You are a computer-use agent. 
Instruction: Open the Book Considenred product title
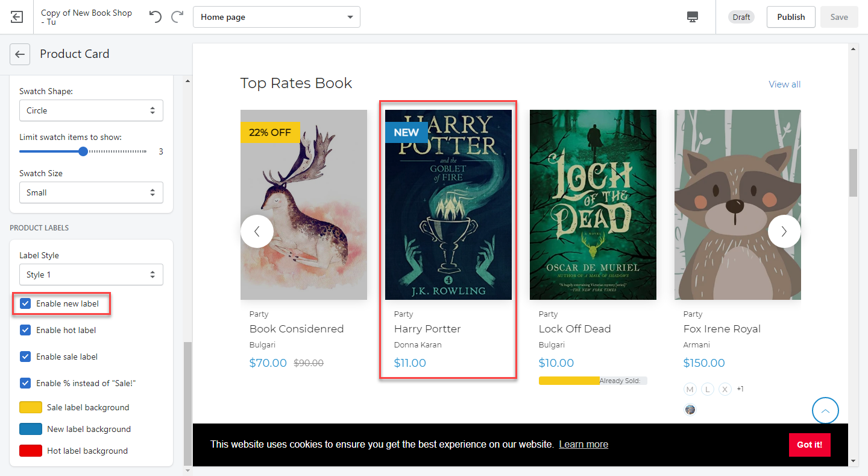click(297, 329)
